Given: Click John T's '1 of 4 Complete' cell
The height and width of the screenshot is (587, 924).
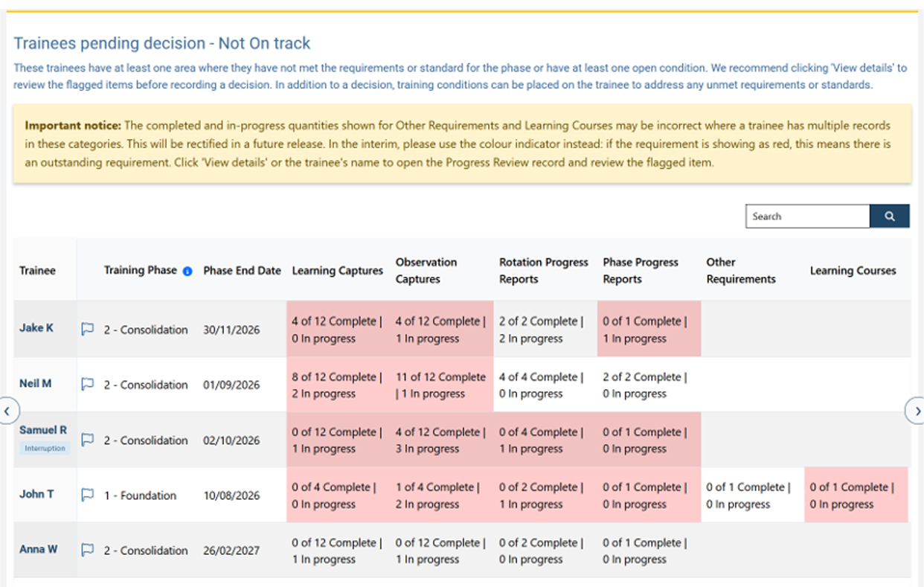Looking at the screenshot, I should tap(441, 495).
